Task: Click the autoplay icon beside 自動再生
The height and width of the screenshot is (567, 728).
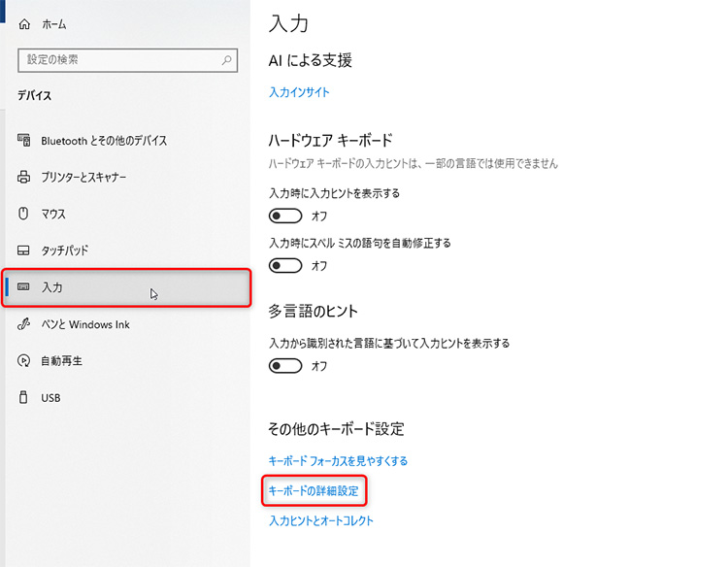Action: (24, 361)
